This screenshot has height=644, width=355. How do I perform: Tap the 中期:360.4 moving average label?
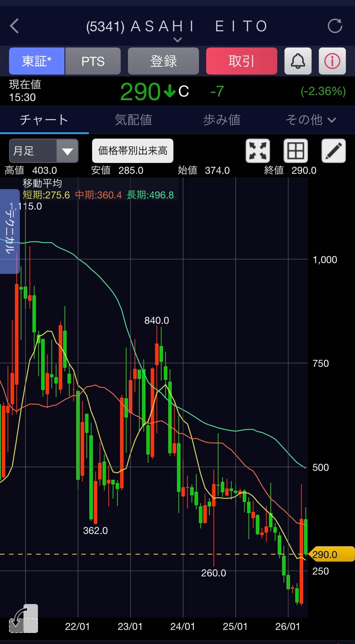(x=98, y=195)
